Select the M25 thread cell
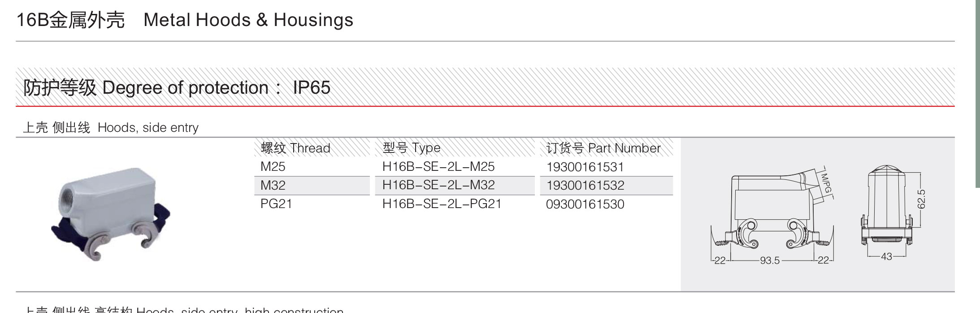Screen dimensions: 980x313 click(x=273, y=167)
